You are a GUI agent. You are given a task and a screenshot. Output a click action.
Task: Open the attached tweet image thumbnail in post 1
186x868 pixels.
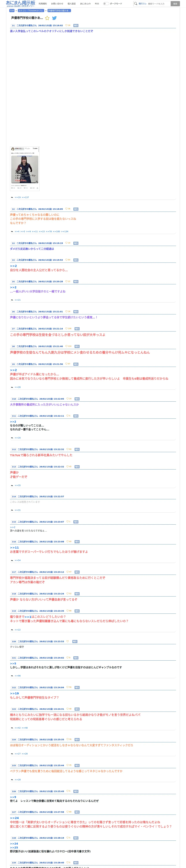tap(25, 169)
